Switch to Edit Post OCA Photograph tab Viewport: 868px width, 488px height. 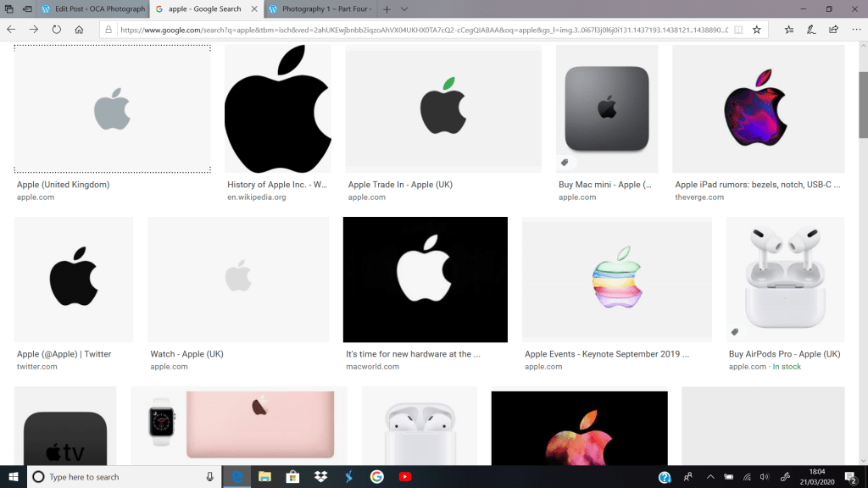[93, 8]
